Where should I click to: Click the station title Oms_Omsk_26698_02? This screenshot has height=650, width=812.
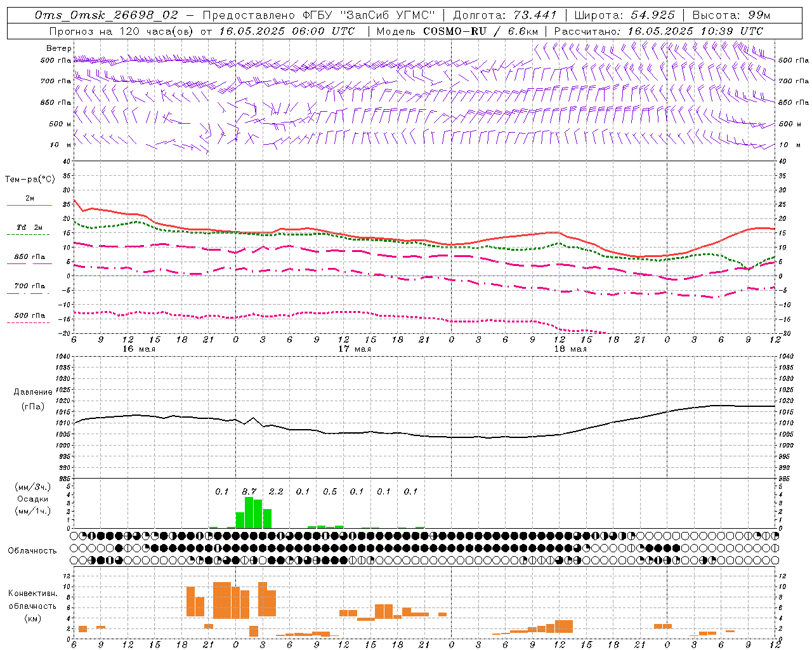(107, 15)
